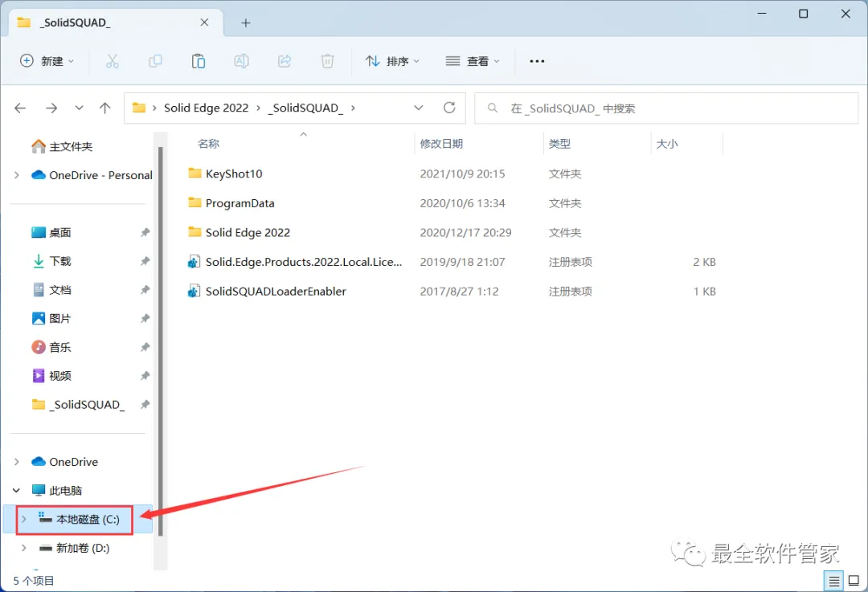
Task: Open recent locations dropdown chevron
Action: coord(79,108)
